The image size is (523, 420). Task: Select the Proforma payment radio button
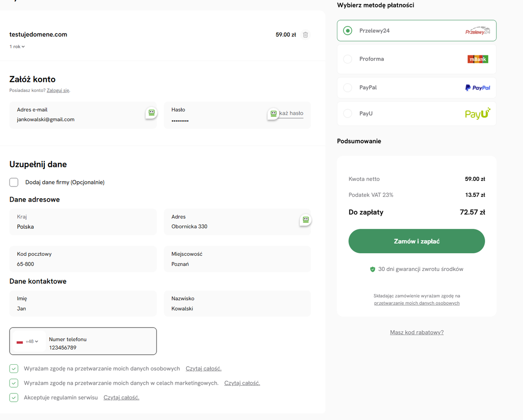[x=347, y=59]
